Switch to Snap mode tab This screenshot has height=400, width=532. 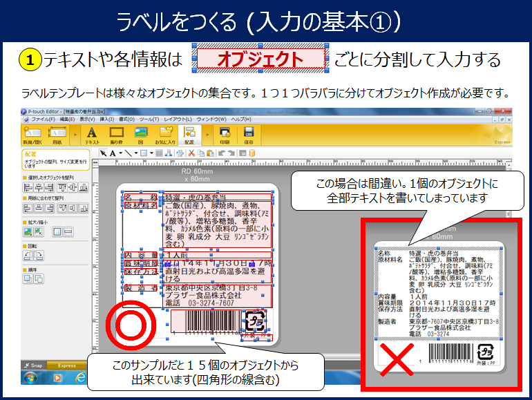coord(33,365)
